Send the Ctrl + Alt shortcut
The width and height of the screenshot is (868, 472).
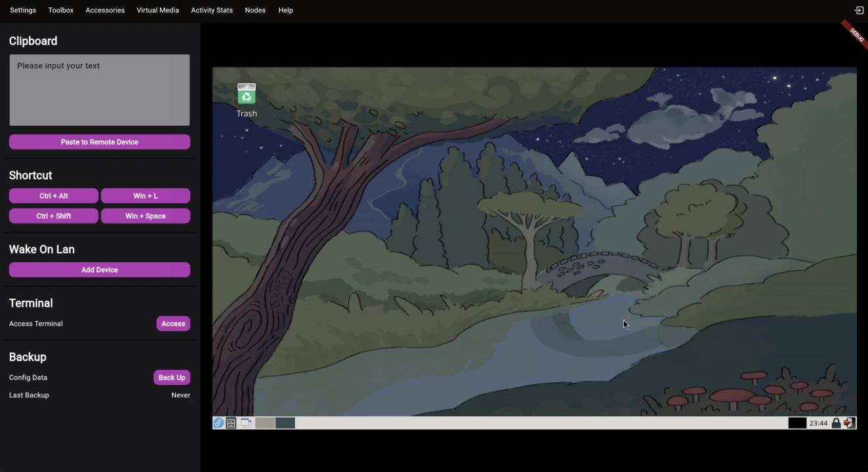pyautogui.click(x=54, y=196)
